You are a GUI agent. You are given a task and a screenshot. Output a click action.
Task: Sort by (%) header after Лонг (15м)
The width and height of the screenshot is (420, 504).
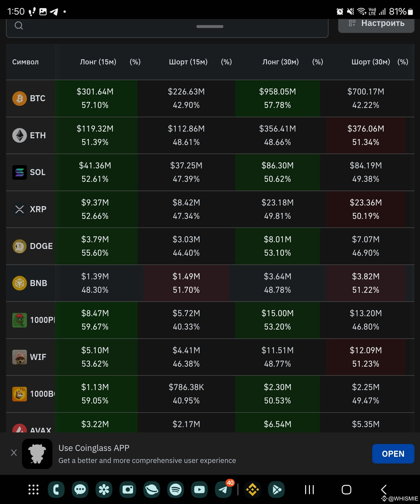[135, 62]
